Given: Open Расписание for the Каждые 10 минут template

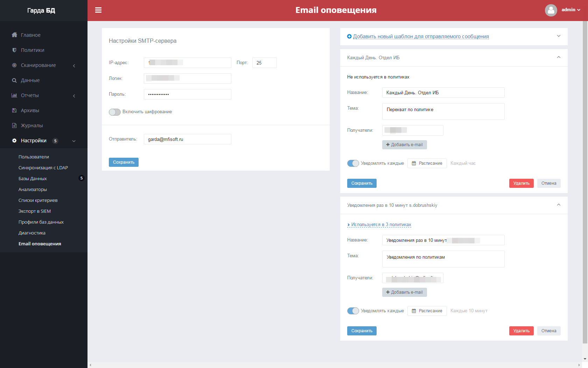Looking at the screenshot, I should click(x=427, y=311).
